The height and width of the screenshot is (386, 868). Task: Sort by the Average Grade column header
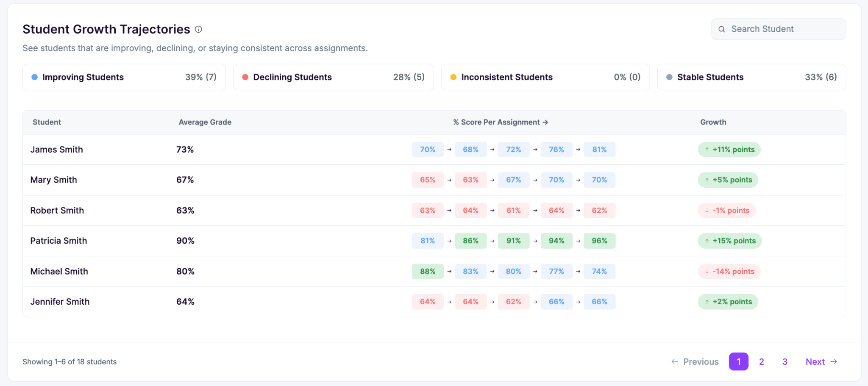(x=205, y=122)
